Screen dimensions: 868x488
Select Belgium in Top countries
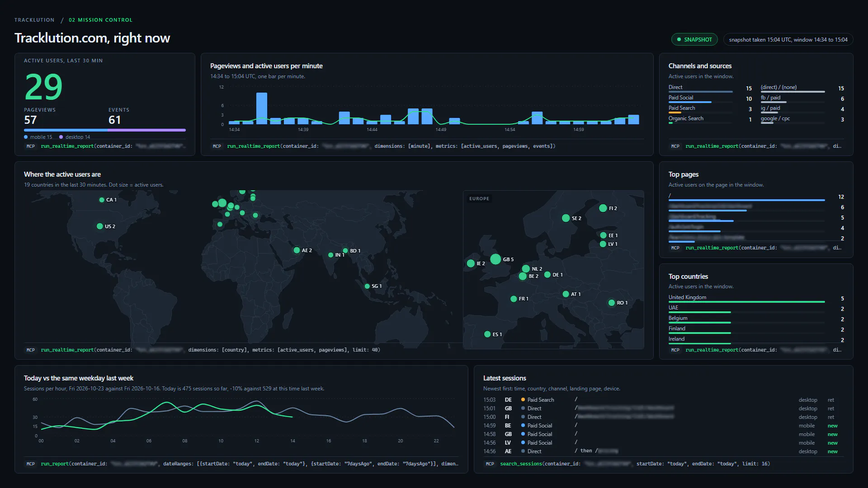click(756, 319)
